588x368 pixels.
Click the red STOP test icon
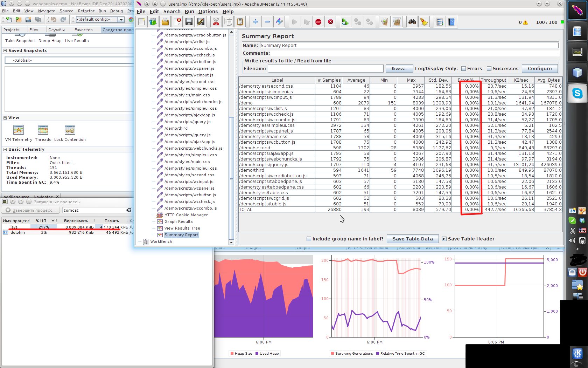(318, 22)
